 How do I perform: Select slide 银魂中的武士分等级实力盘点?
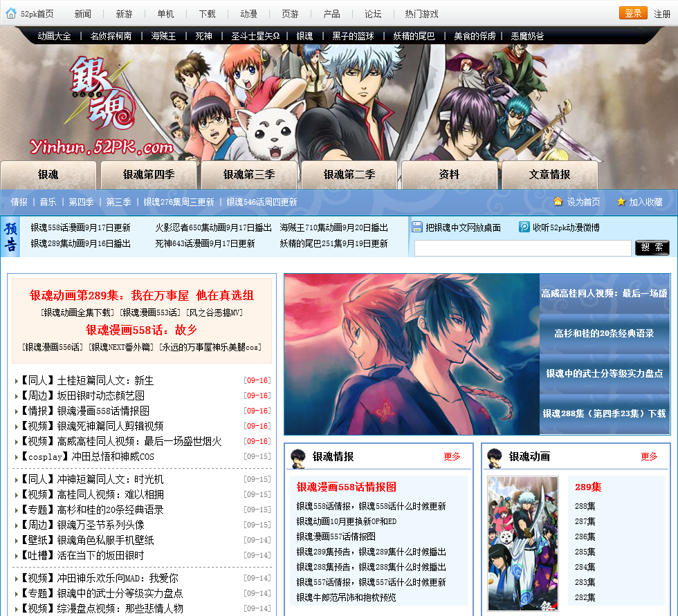(x=605, y=373)
